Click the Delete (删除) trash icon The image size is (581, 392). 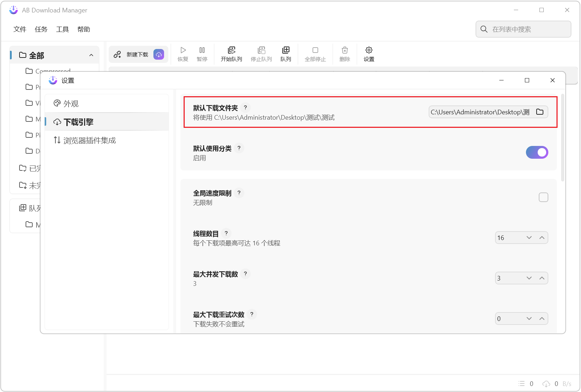(345, 50)
